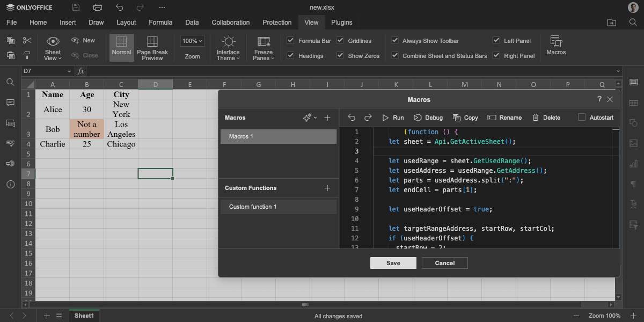644x322 pixels.
Task: Click the Save icon in title bar
Action: coord(76,8)
